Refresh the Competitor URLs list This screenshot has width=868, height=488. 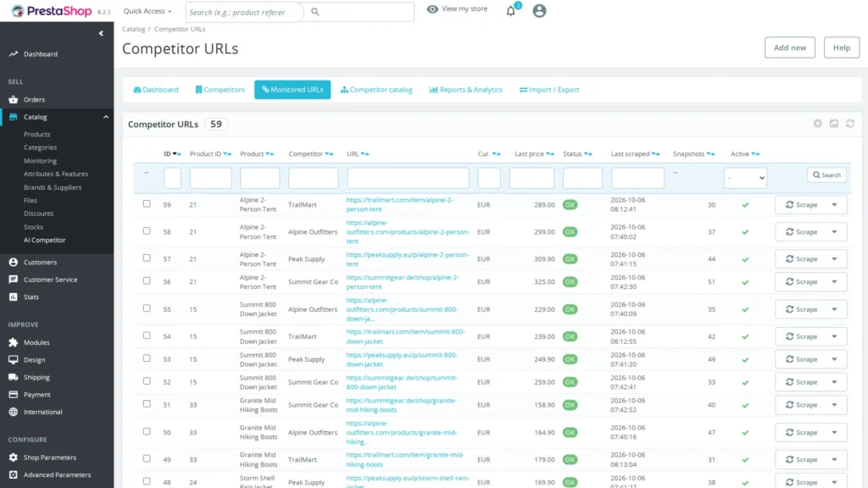tap(850, 124)
